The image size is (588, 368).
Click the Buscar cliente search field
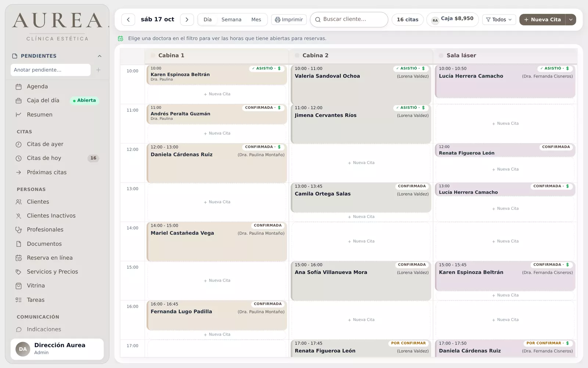click(x=349, y=20)
